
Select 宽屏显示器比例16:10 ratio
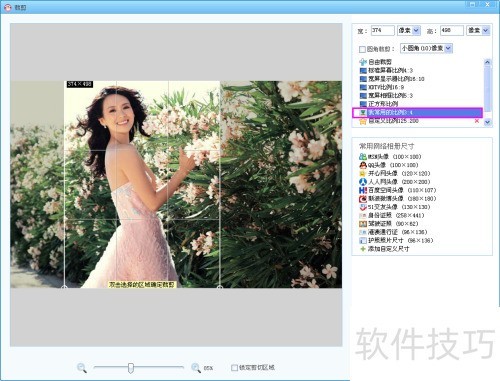396,79
